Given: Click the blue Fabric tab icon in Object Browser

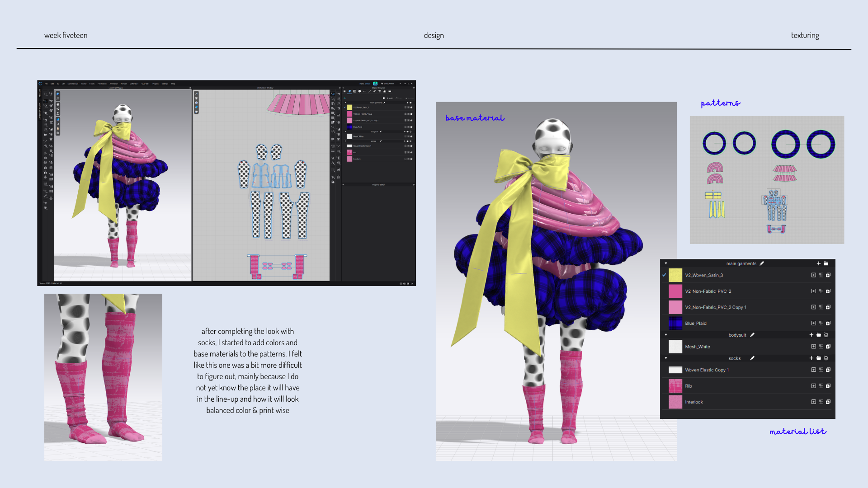Looking at the screenshot, I should [x=349, y=91].
